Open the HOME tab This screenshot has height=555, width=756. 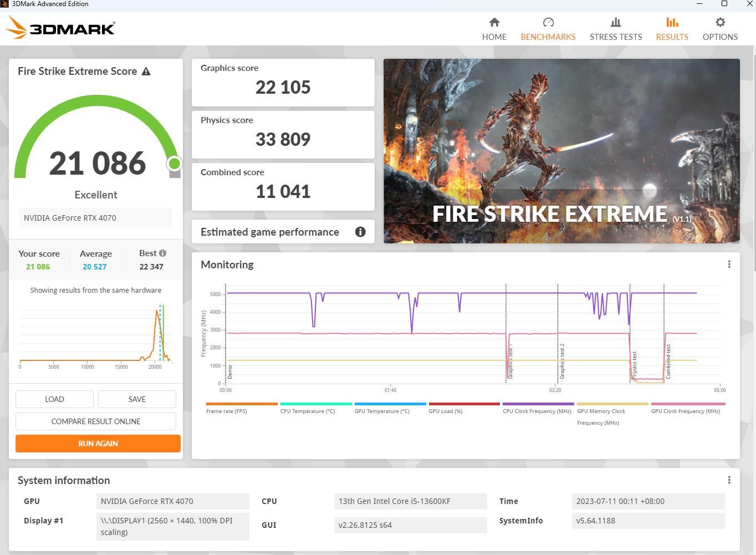[494, 29]
